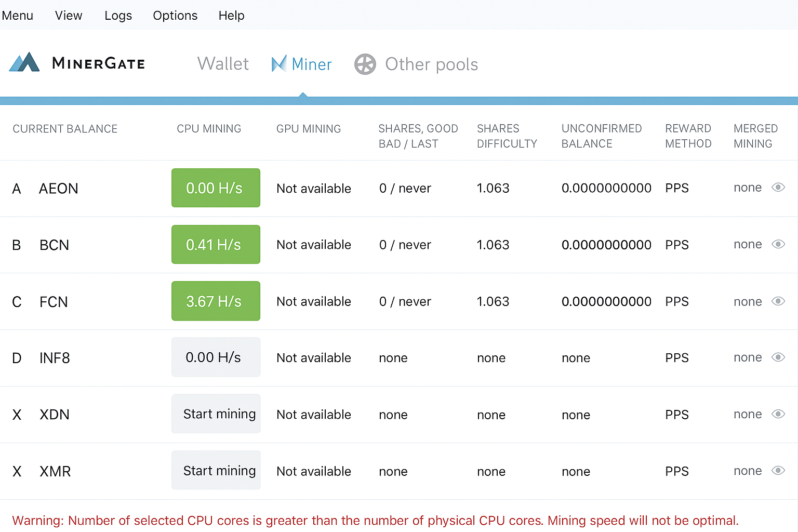This screenshot has height=532, width=798.
Task: Click XDN's merged mining none value
Action: coord(748,414)
